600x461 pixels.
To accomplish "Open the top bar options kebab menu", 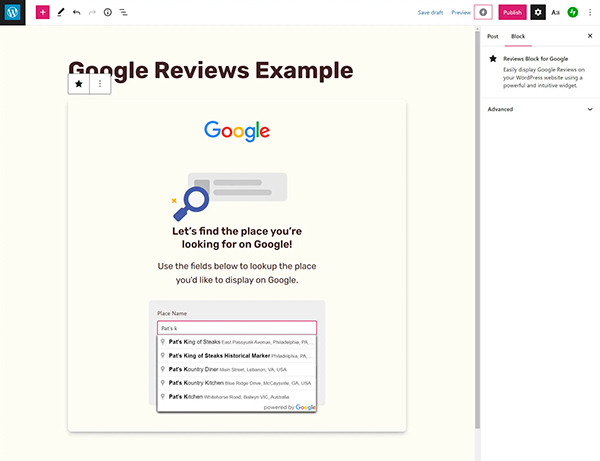I will [x=590, y=12].
